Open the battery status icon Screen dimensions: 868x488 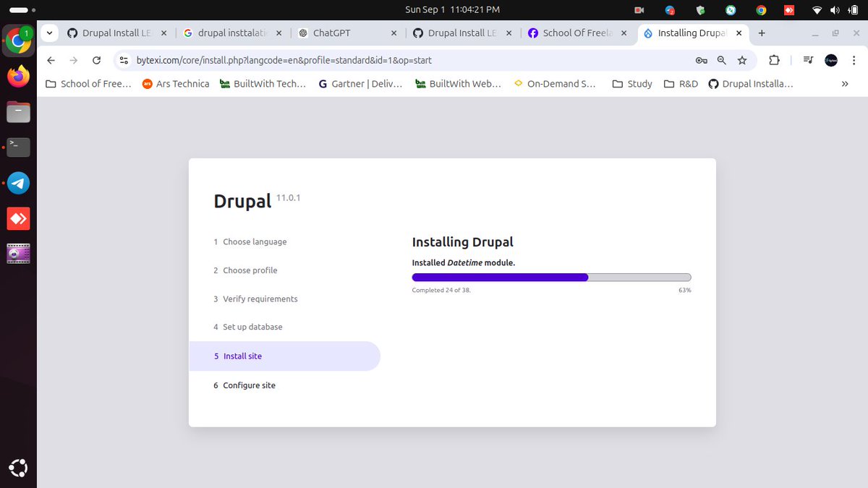tap(854, 10)
